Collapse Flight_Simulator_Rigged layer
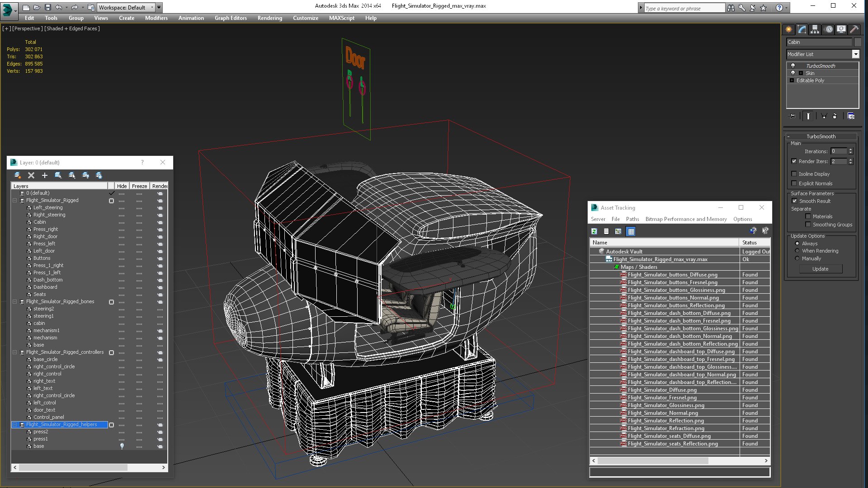 [x=14, y=200]
